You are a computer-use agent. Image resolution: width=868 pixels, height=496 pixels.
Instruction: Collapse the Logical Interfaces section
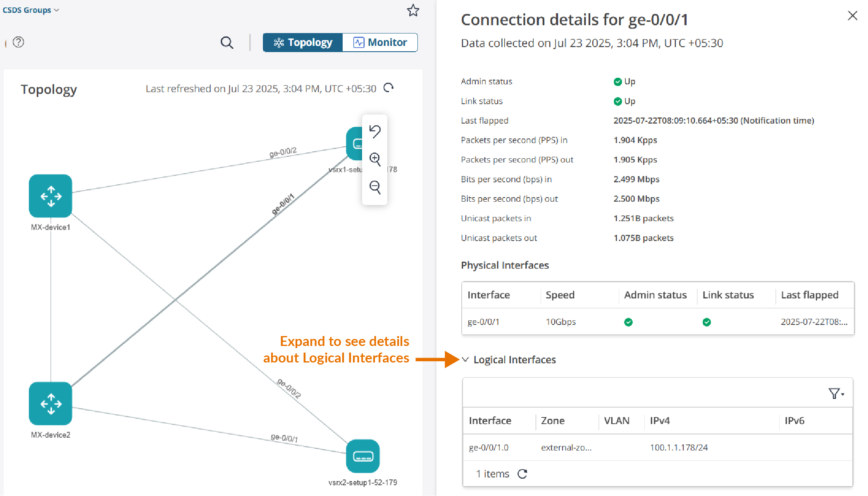click(x=465, y=360)
